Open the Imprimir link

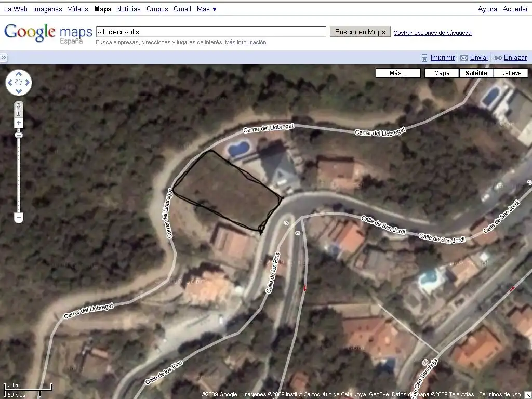(x=443, y=57)
